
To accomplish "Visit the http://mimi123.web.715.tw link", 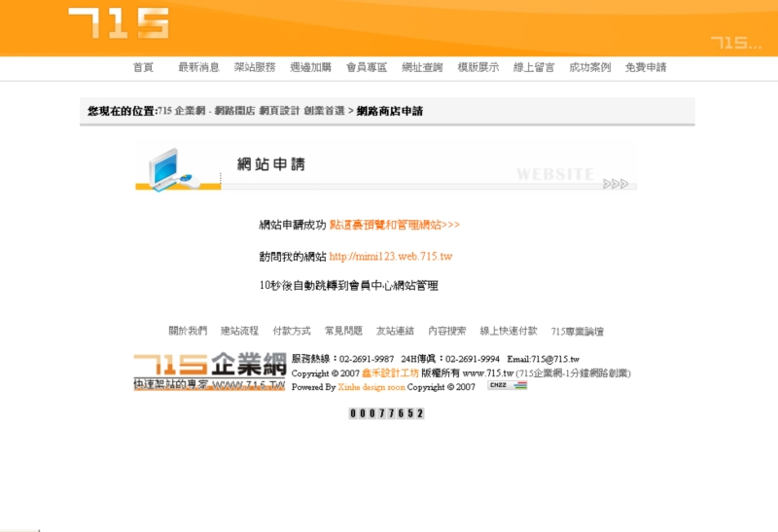I will 390,257.
